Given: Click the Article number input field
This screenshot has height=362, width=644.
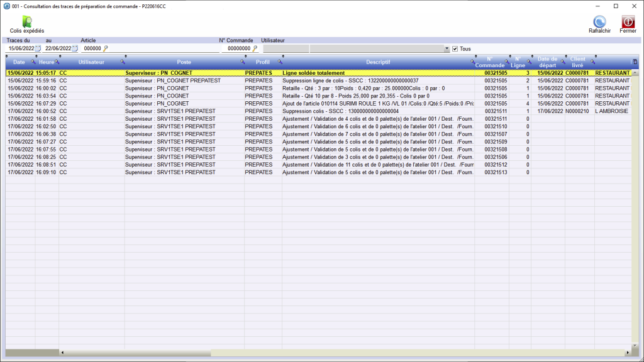Looking at the screenshot, I should 92,48.
